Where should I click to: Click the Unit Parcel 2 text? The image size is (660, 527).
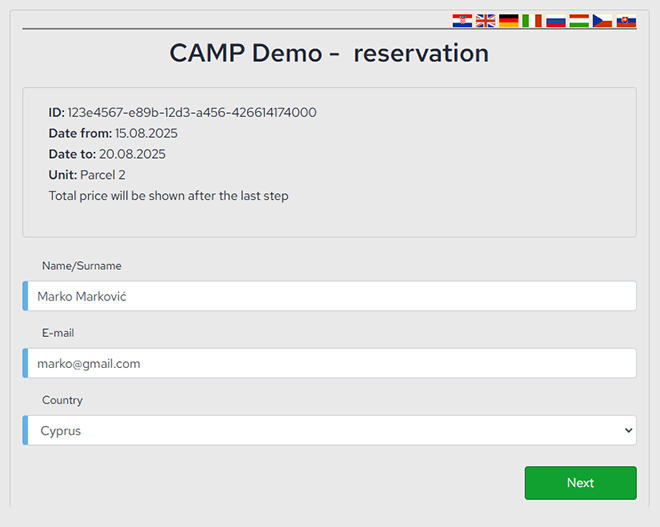[x=87, y=175]
